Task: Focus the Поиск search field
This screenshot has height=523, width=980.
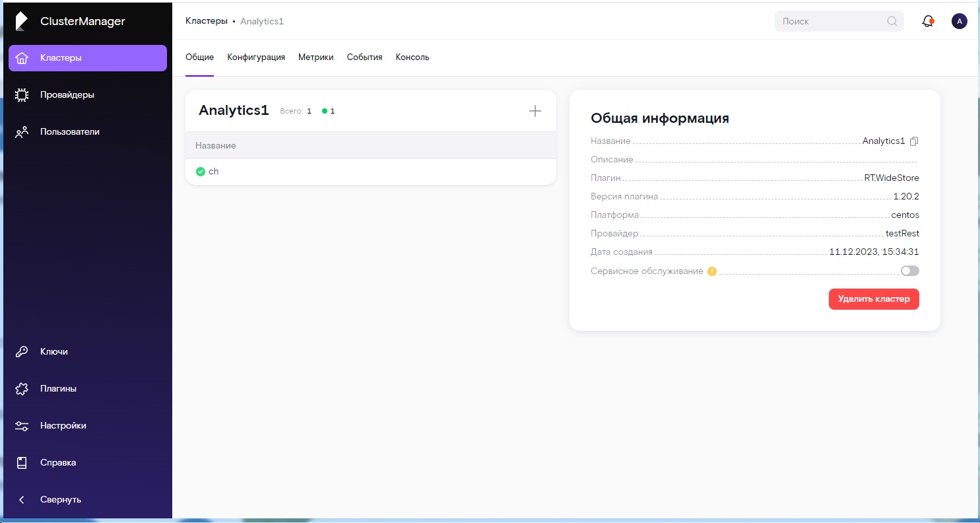Action: tap(839, 21)
